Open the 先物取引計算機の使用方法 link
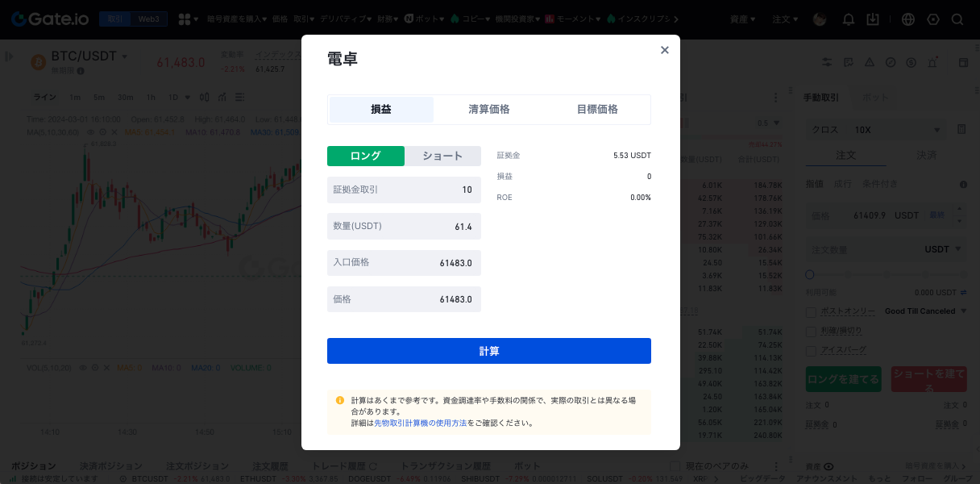Image resolution: width=980 pixels, height=484 pixels. [420, 423]
